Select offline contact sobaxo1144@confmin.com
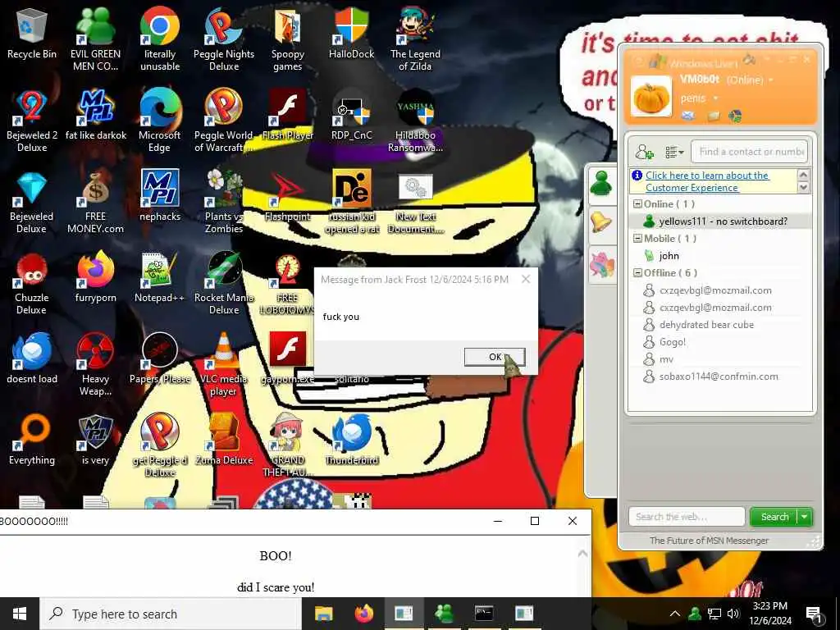840x630 pixels. (x=720, y=377)
